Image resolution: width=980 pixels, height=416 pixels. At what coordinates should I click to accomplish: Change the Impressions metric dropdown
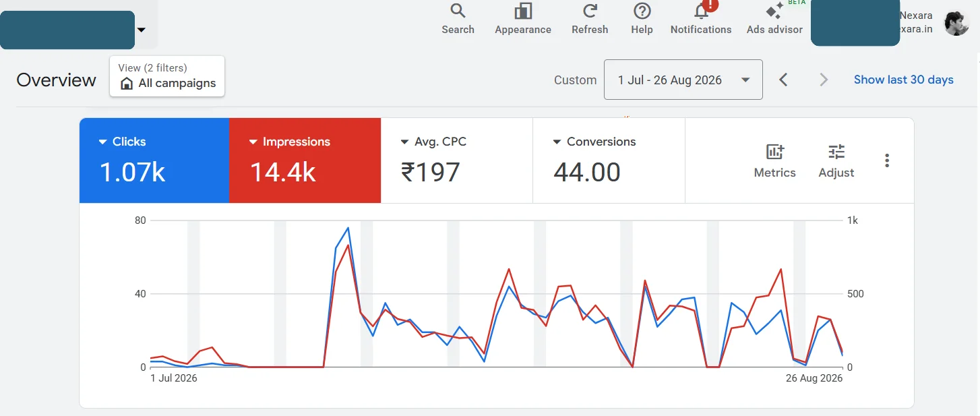(x=253, y=142)
